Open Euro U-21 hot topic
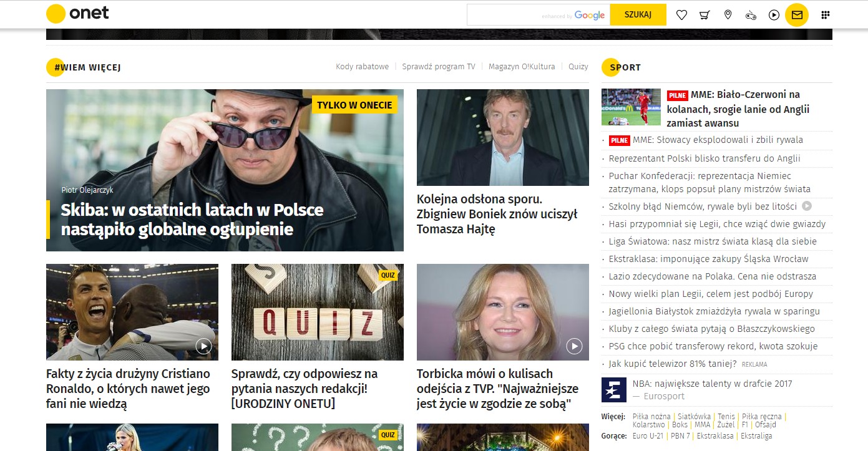Viewport: 868px width, 451px height. click(x=648, y=435)
